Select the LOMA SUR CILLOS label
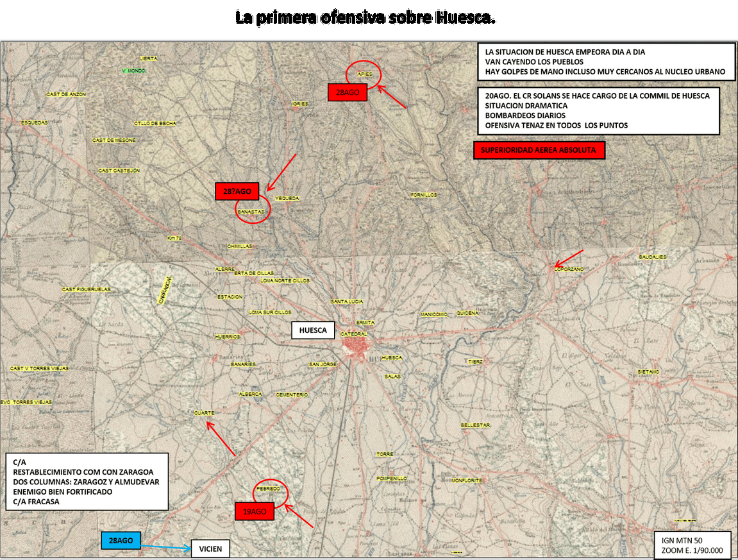The image size is (738, 560). 270,312
